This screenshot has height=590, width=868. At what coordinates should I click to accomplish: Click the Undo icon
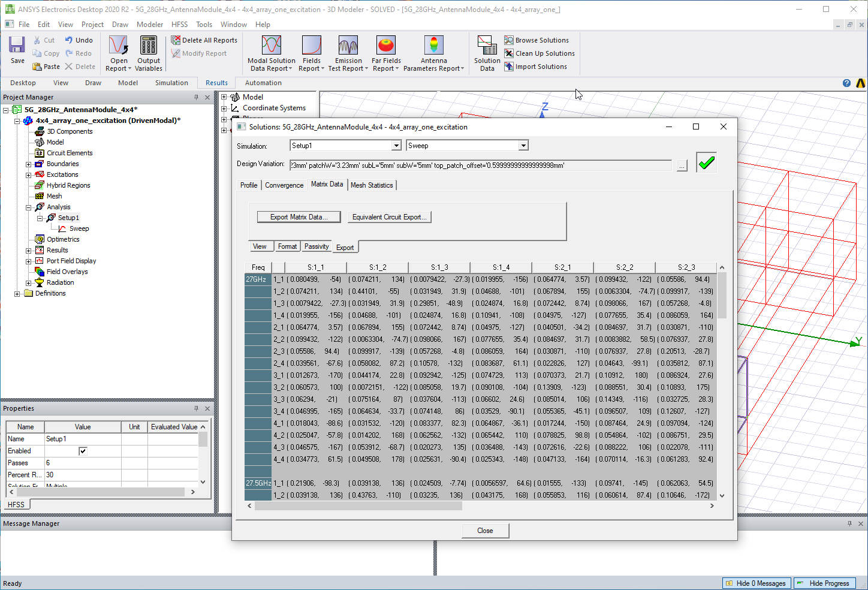(69, 40)
